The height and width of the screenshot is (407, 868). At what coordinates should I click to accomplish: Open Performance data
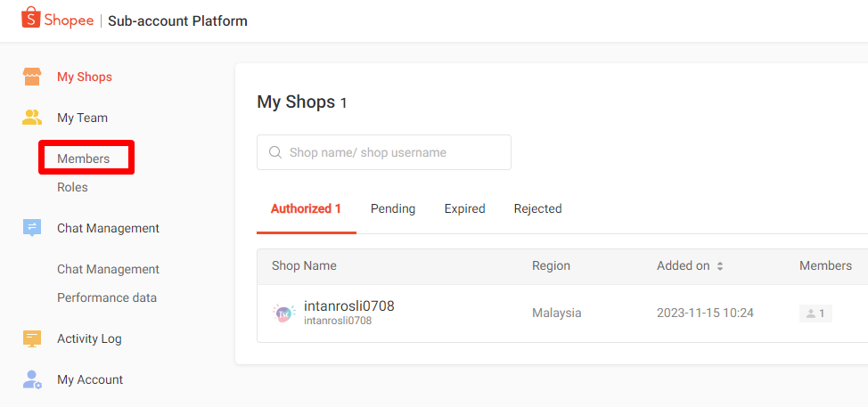[x=107, y=297]
